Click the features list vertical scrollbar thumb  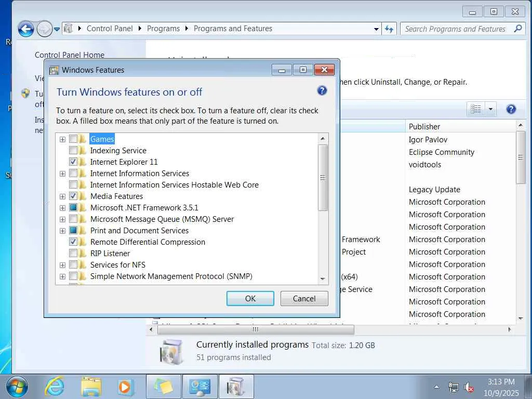(x=323, y=178)
